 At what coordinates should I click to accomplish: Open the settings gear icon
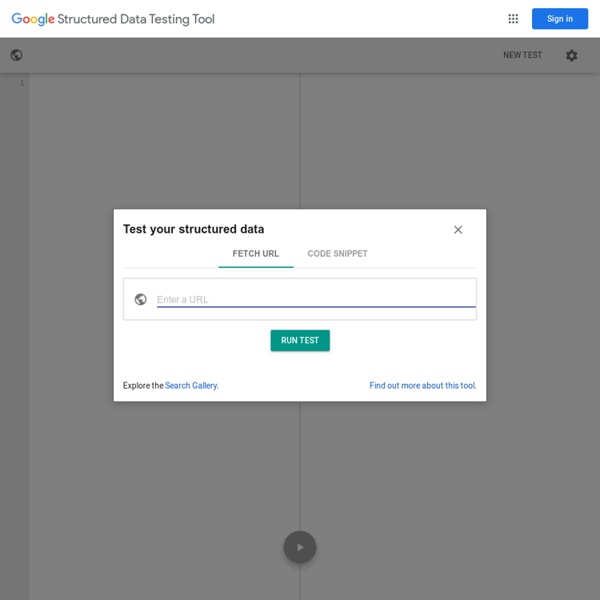571,55
